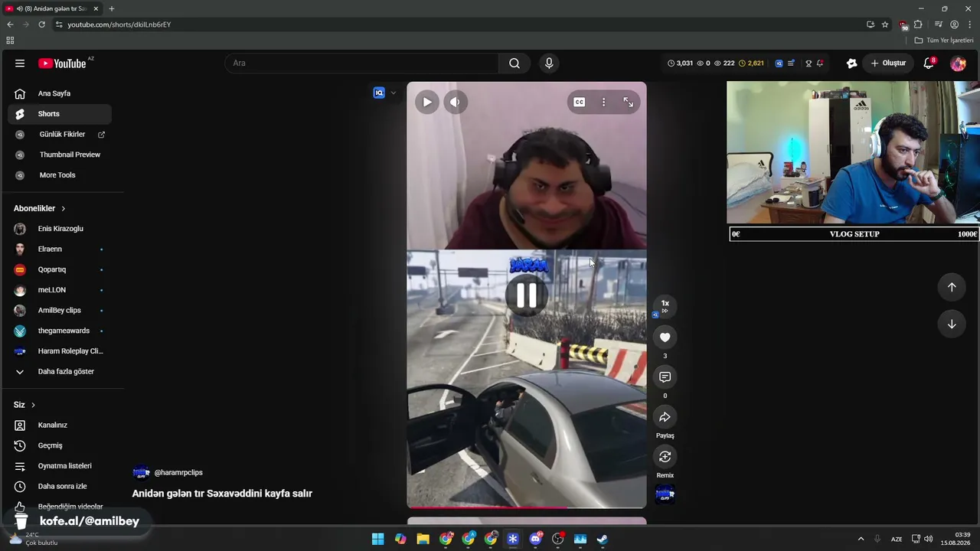This screenshot has width=980, height=551.
Task: Open the AmilBey clips channel
Action: pyautogui.click(x=60, y=311)
